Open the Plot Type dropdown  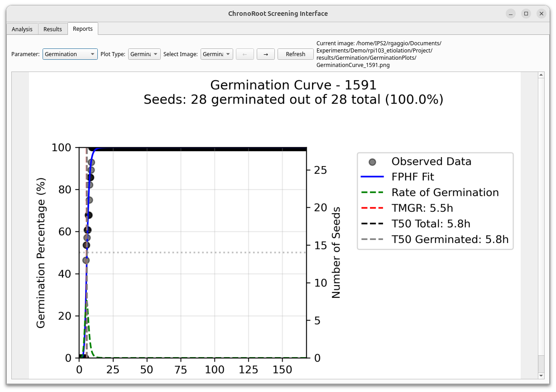[144, 54]
